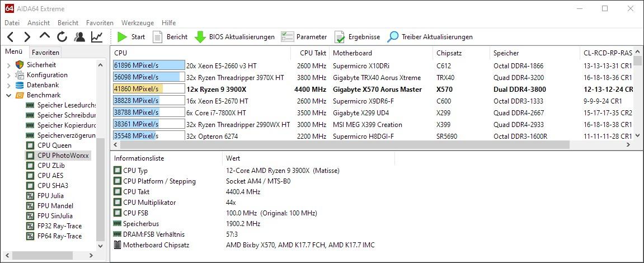Viewport: 644px width, 263px height.
Task: Click the Ergebnisse results icon
Action: [340, 37]
